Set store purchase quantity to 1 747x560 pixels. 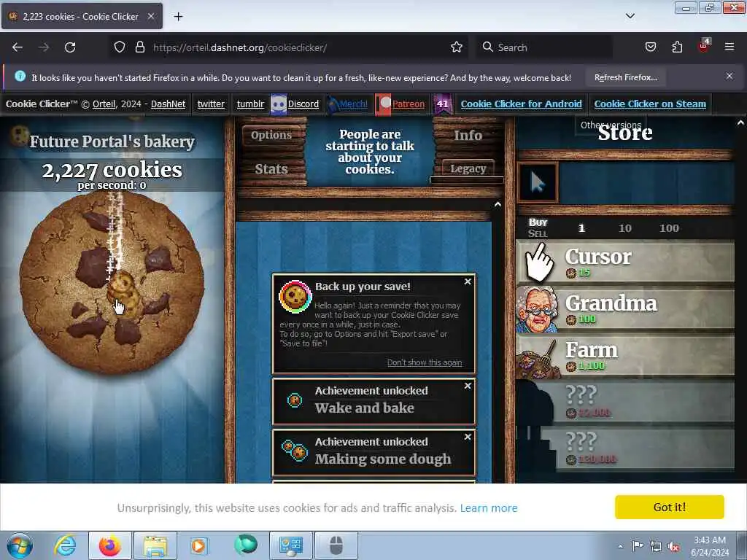click(581, 228)
